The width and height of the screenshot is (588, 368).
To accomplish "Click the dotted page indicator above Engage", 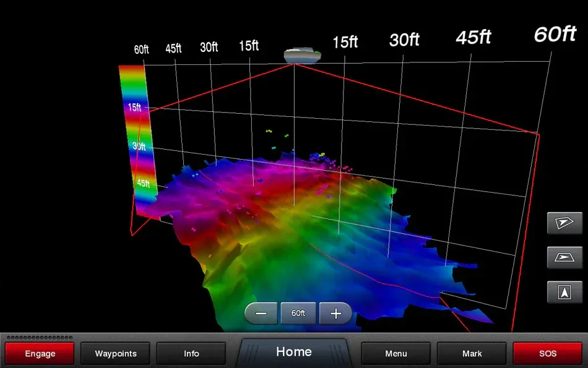I will point(40,337).
